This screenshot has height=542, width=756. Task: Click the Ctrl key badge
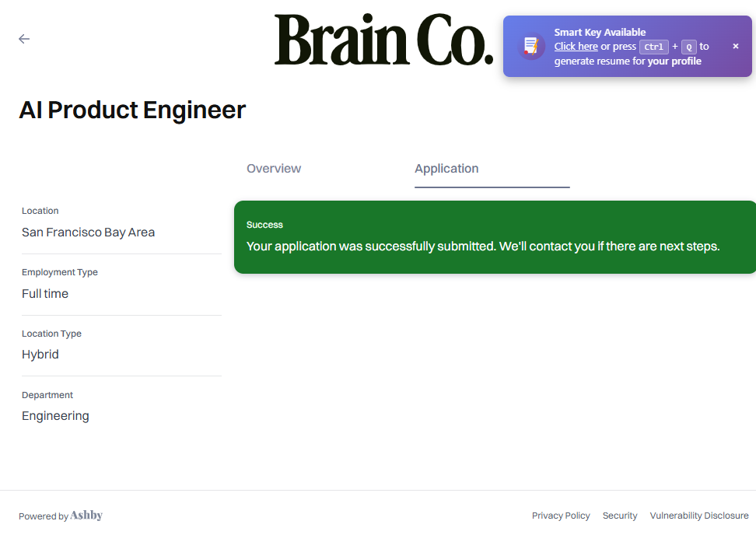[654, 47]
